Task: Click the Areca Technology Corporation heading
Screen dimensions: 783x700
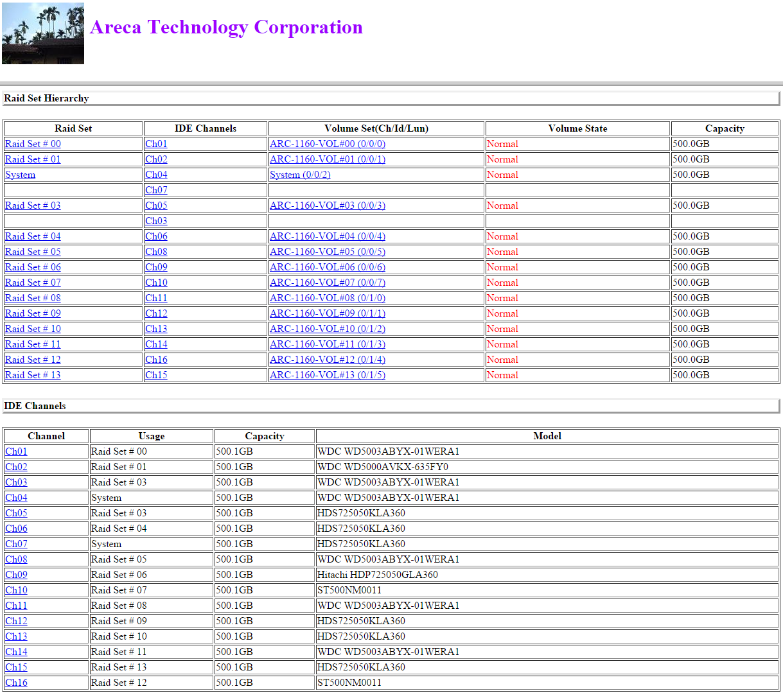Action: (x=226, y=27)
